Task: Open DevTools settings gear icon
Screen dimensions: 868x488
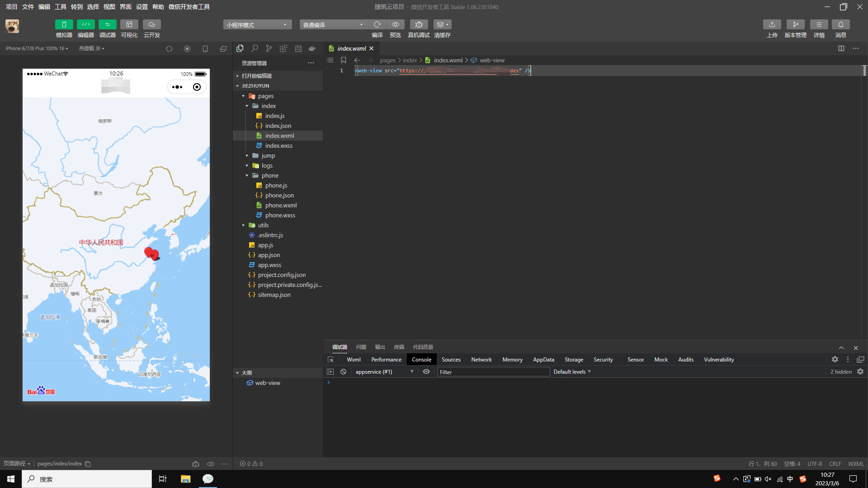Action: 835,360
